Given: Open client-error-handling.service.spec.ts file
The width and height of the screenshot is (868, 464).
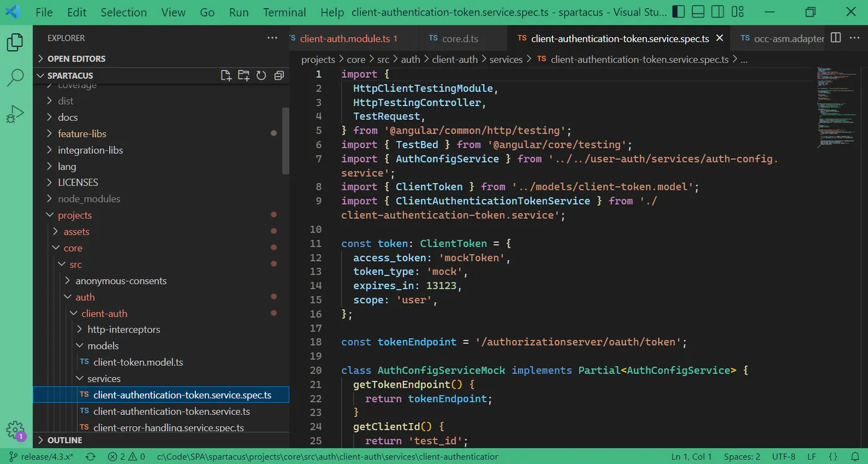Looking at the screenshot, I should pyautogui.click(x=161, y=427).
